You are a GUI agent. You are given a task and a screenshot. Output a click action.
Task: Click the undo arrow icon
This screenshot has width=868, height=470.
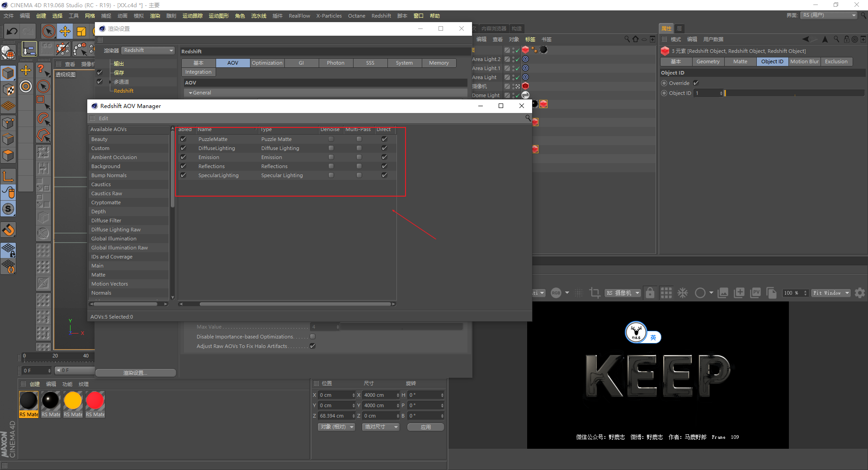(12, 31)
